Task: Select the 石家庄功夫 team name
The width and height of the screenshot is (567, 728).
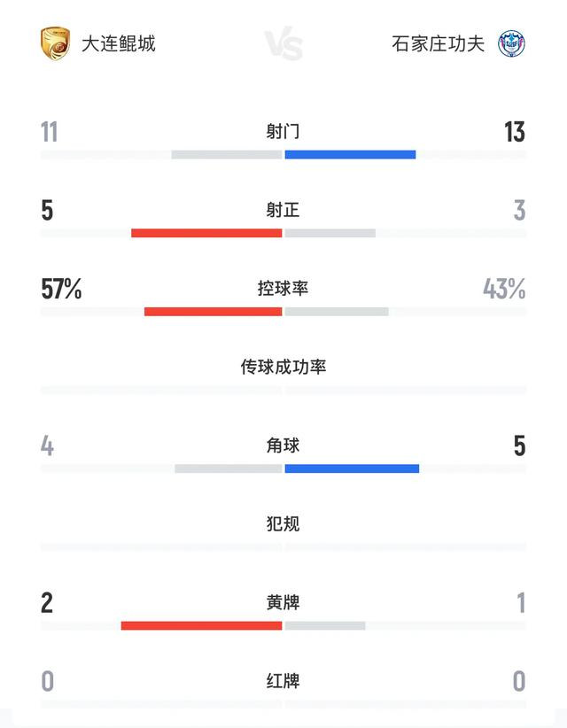Action: point(438,43)
